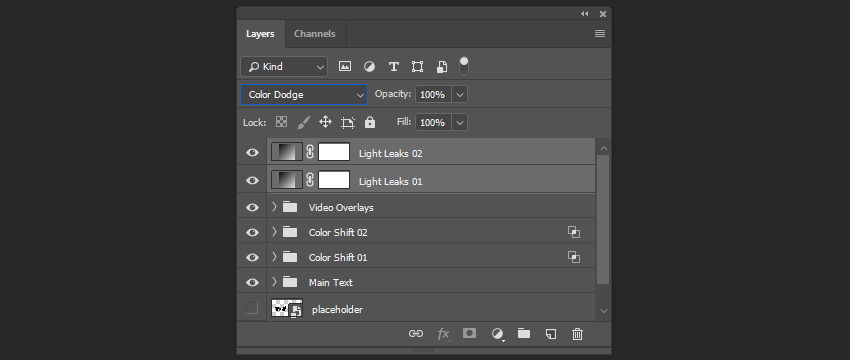Click mask link icon on Light Leaks 01
The image size is (850, 360).
click(x=310, y=180)
